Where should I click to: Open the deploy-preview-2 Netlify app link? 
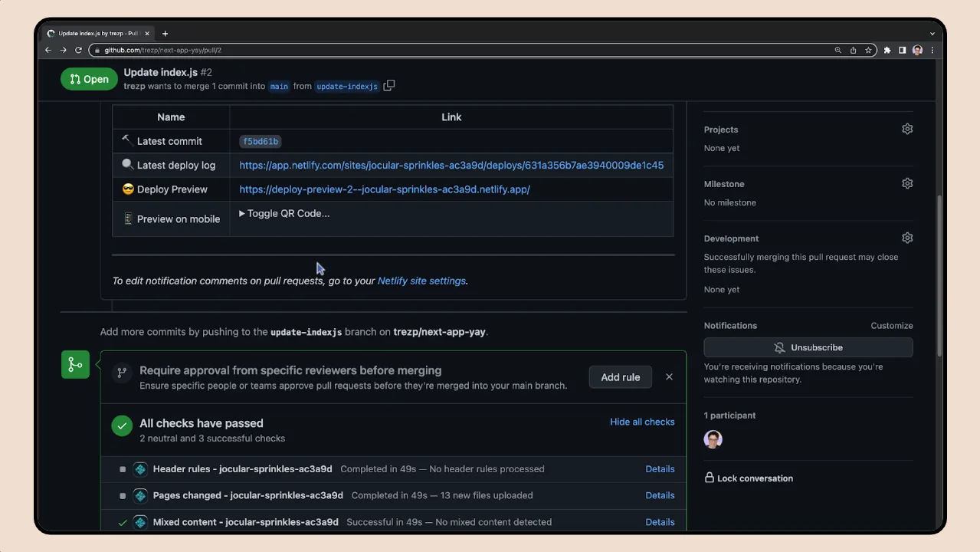[x=385, y=189]
